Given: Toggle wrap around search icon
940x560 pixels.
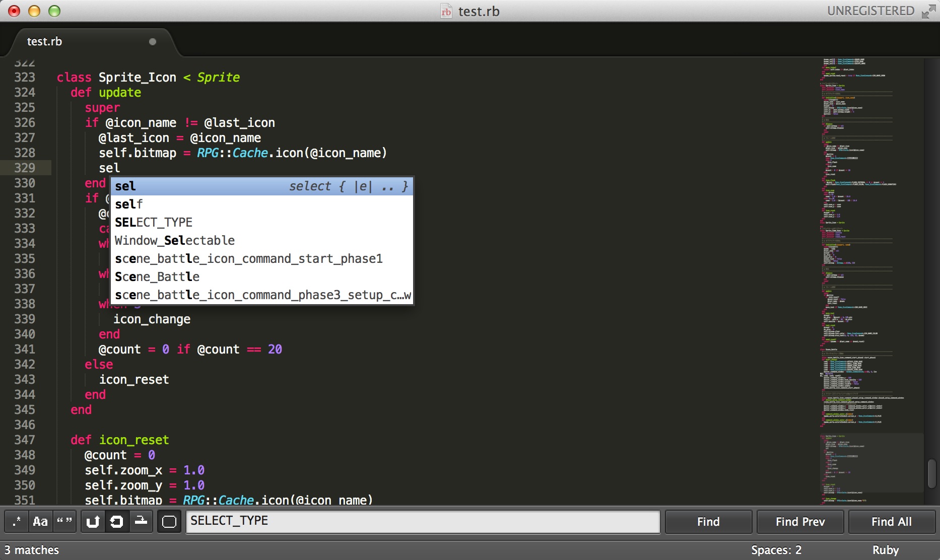Looking at the screenshot, I should [x=117, y=522].
